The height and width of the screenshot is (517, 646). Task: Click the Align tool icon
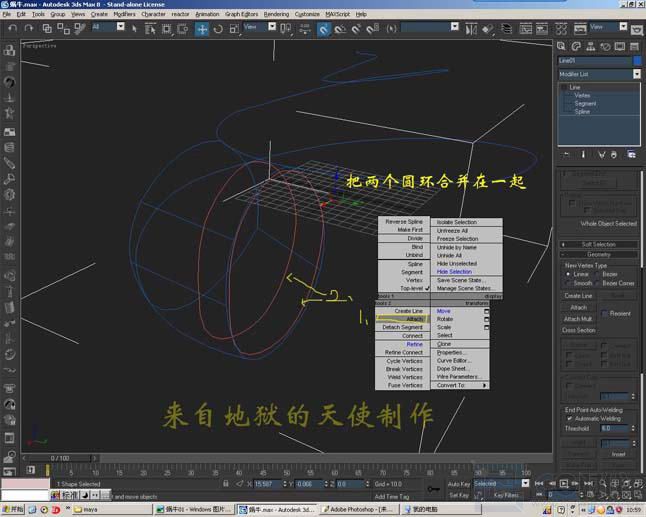(487, 29)
